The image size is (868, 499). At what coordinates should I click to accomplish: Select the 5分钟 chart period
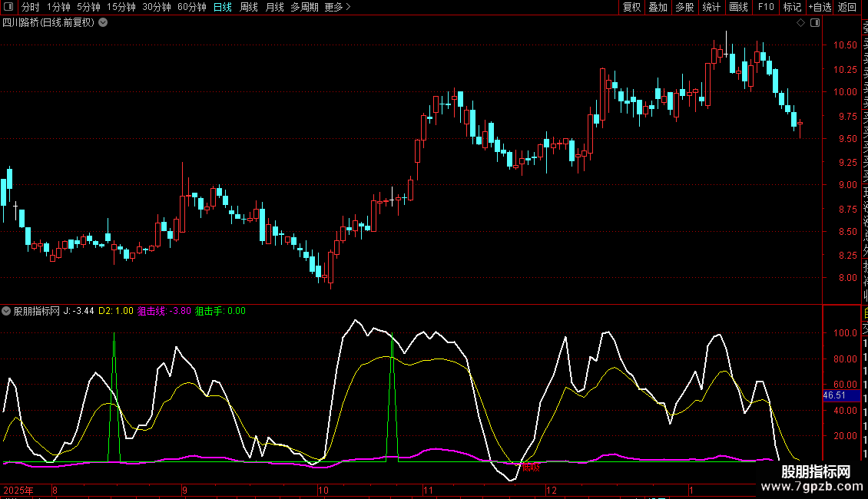[88, 7]
